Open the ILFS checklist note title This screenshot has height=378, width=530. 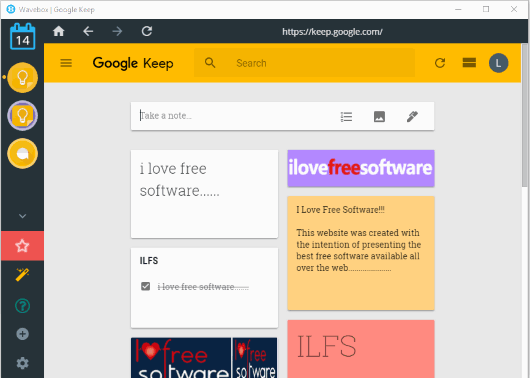[x=149, y=261]
